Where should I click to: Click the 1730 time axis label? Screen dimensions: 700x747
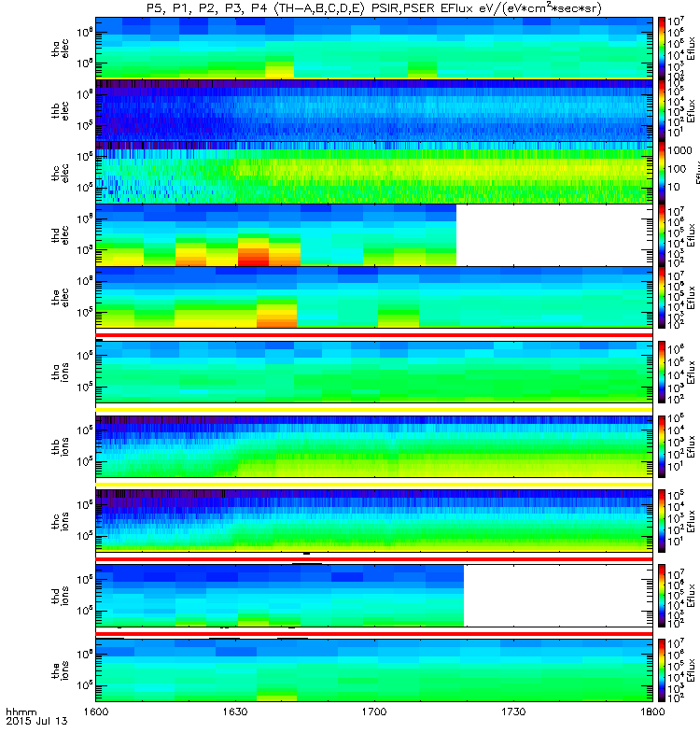[514, 712]
